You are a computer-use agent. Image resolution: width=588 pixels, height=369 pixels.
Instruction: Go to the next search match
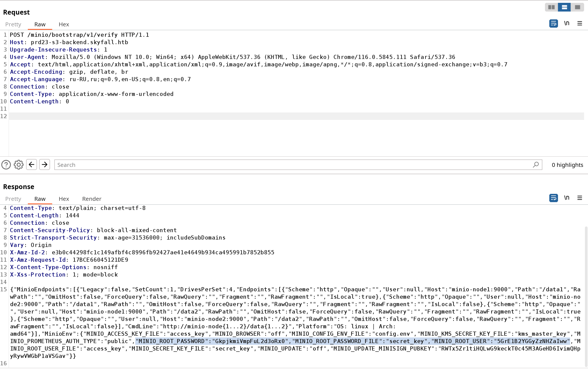click(x=45, y=165)
